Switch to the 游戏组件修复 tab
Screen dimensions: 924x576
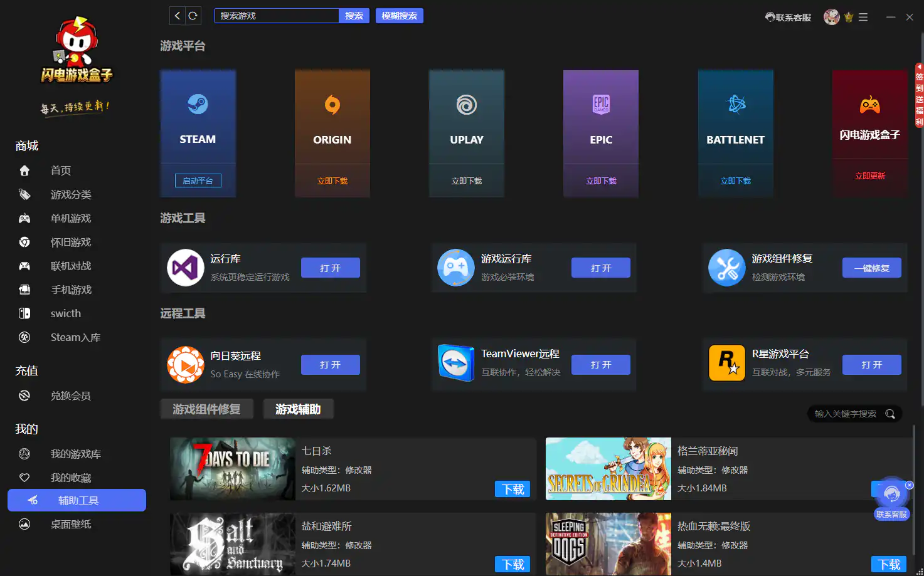click(x=207, y=409)
